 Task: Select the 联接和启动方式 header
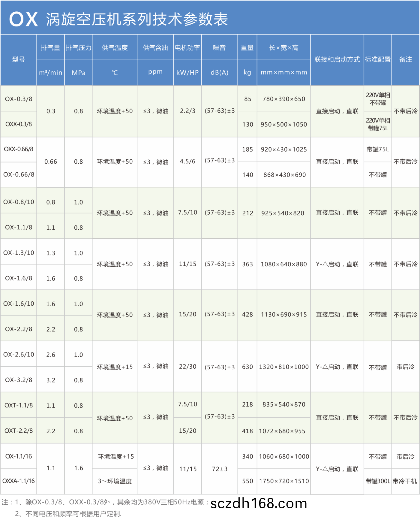pyautogui.click(x=337, y=60)
